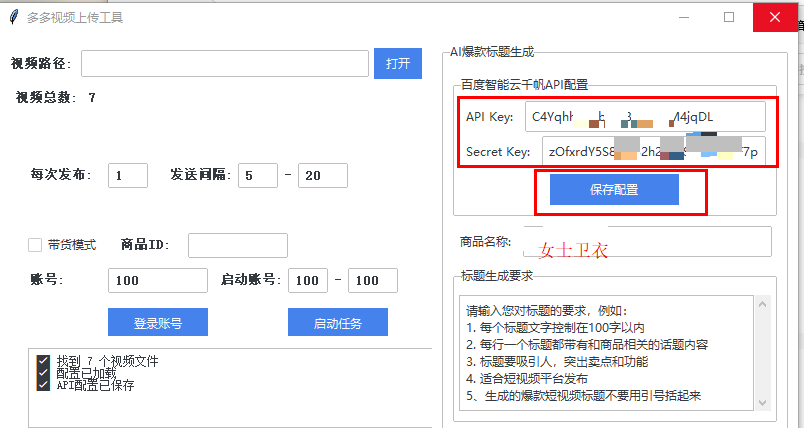Click the 启动账号 end field

pyautogui.click(x=373, y=280)
